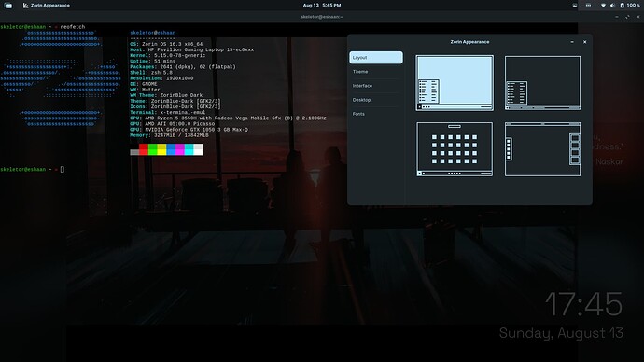Click the cyan swatch in neofetch palette
644x362 pixels.
click(x=189, y=149)
